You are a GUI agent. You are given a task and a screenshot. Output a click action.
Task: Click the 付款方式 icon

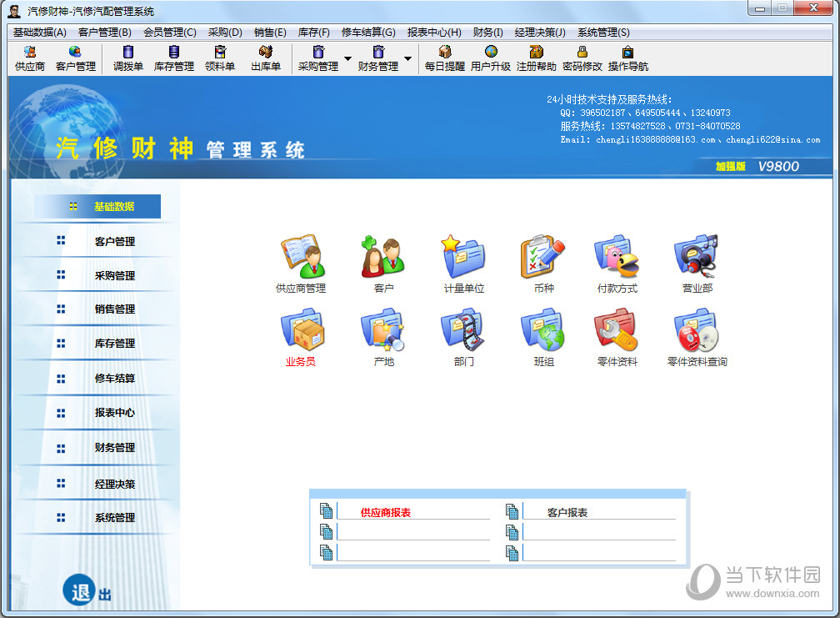(617, 257)
